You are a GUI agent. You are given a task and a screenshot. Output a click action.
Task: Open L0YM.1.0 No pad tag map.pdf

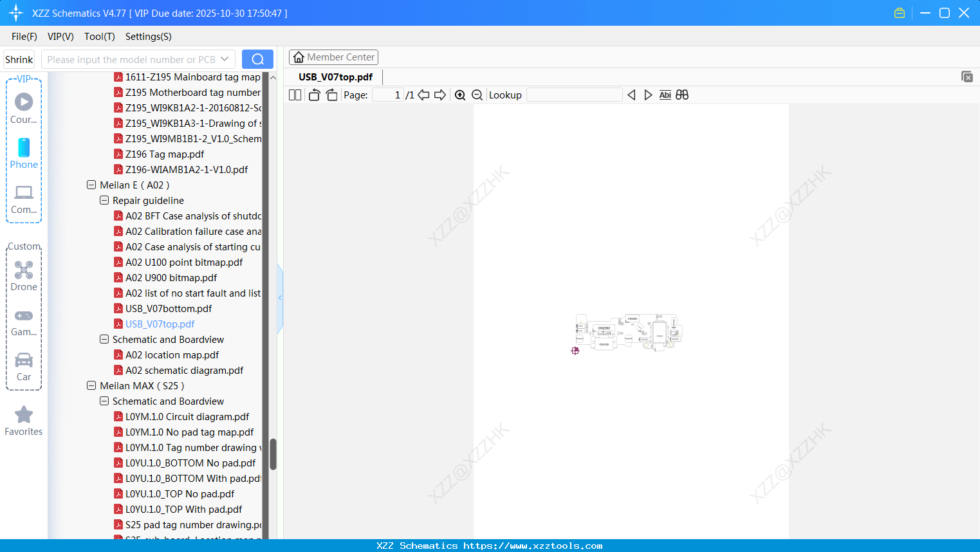190,432
